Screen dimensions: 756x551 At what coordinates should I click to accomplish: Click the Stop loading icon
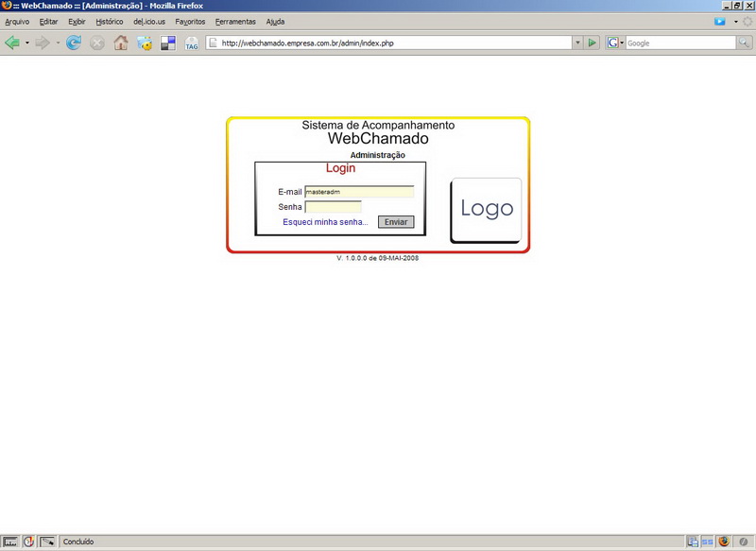[x=96, y=43]
